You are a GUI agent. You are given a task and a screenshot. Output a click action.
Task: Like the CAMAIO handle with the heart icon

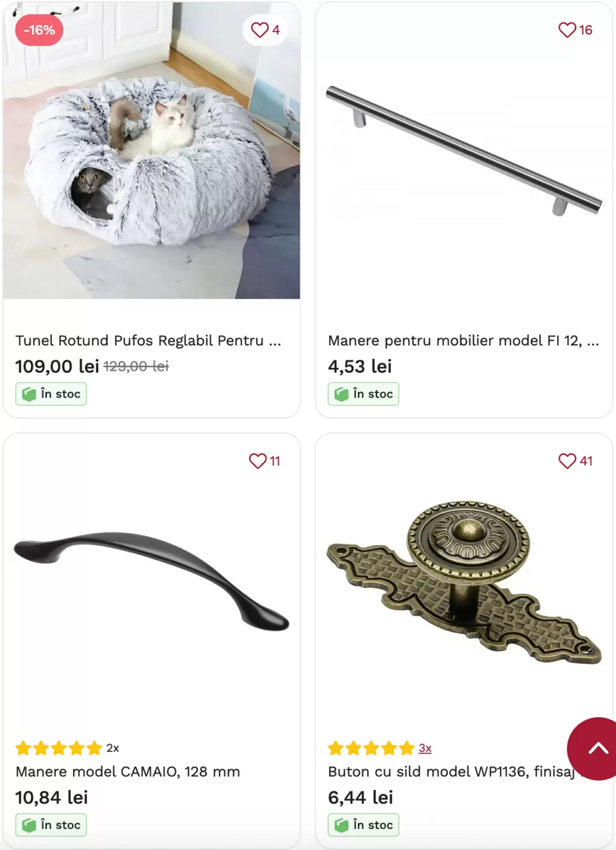coord(258,461)
